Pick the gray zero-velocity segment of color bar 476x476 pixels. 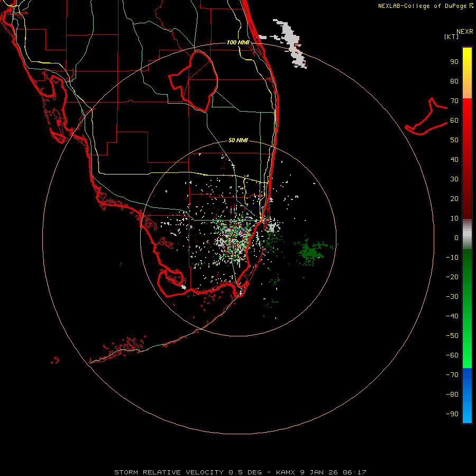tap(467, 234)
